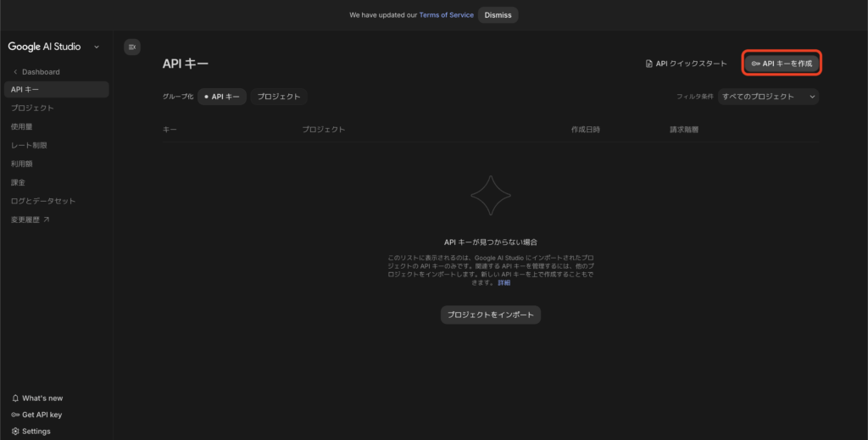Screen dimensions: 868x440
Task: Click the external link arrow beside 変更履歴
Action: [47, 220]
